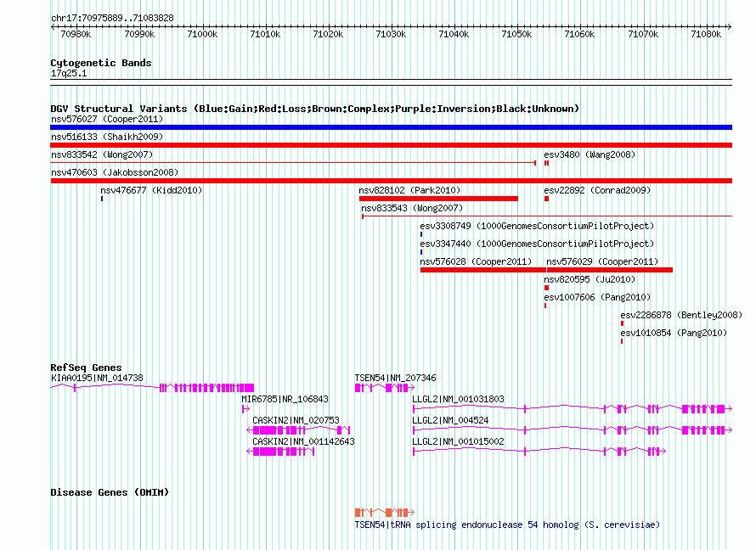
Task: Click the esv2286878 (Bentley2008) red marker
Action: (622, 323)
